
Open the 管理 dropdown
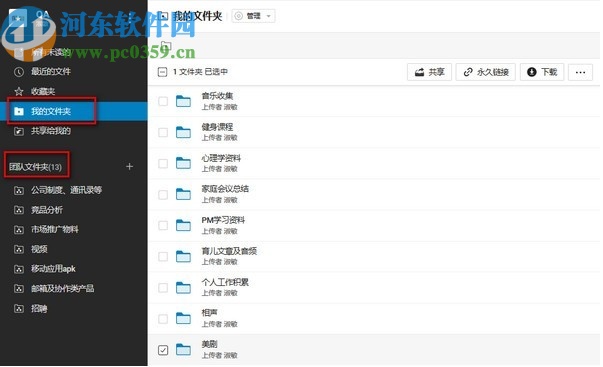click(x=253, y=16)
